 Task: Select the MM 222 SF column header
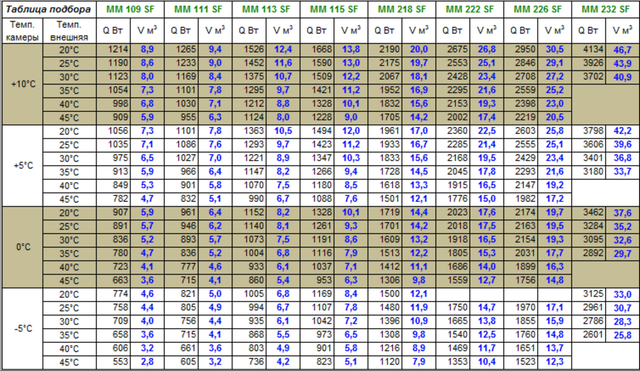click(470, 9)
